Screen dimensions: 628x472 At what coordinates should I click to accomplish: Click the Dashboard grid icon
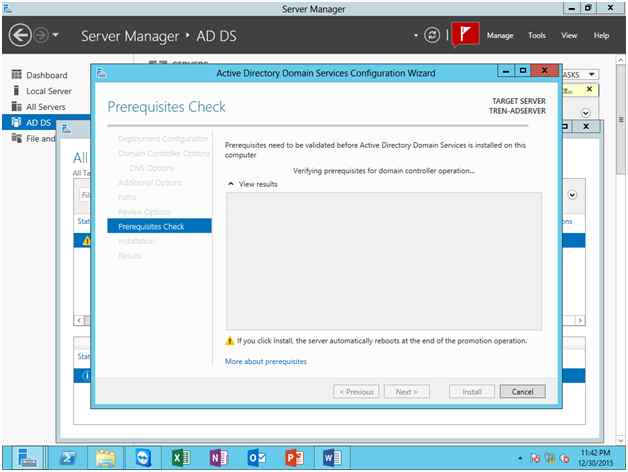click(x=16, y=75)
